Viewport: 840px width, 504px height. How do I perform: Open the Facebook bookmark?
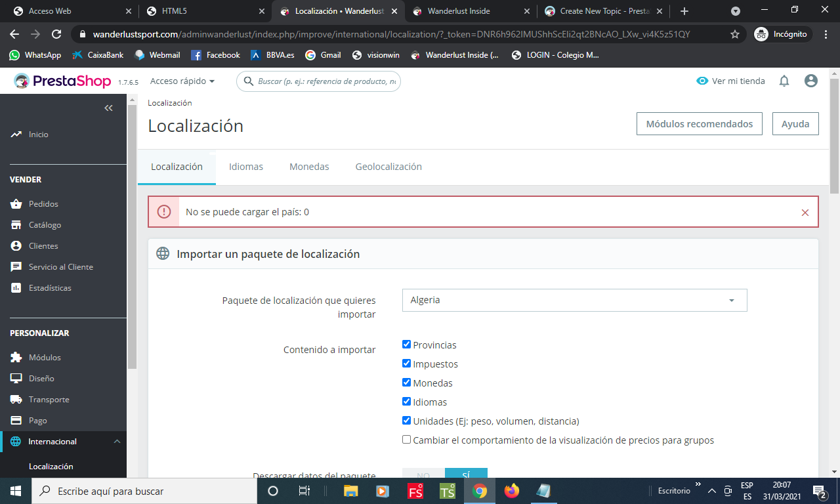click(x=215, y=55)
